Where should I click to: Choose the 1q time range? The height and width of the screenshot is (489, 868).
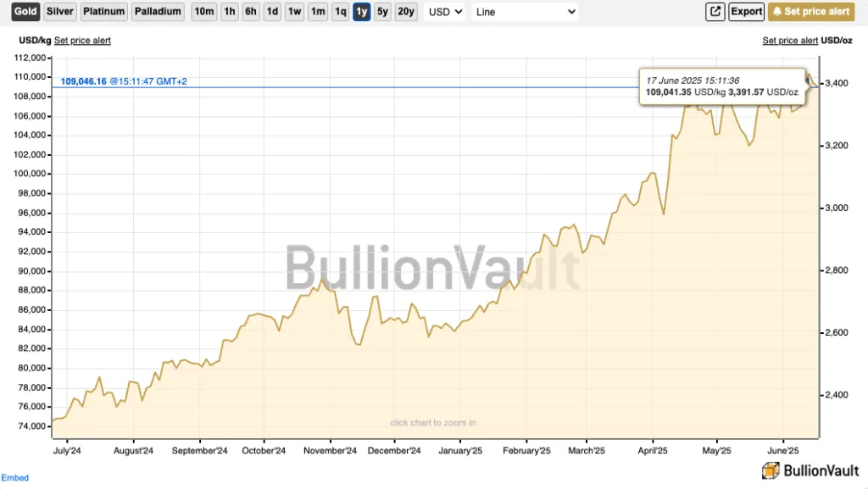339,12
